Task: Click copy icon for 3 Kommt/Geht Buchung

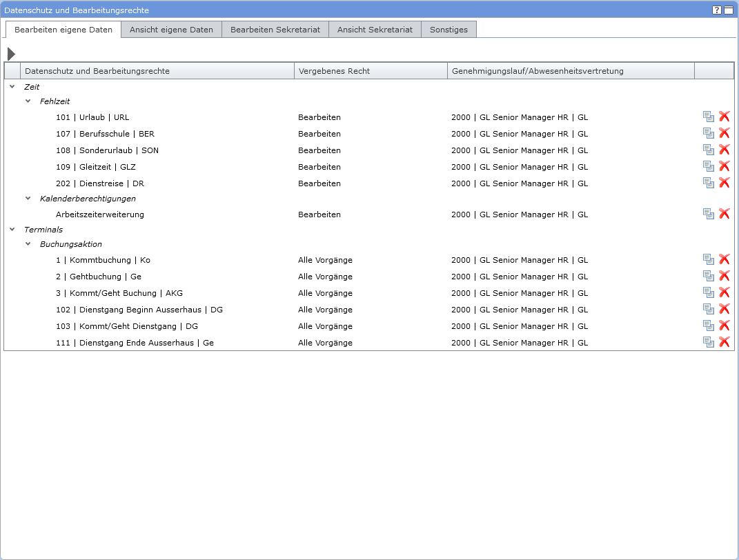Action: (708, 292)
